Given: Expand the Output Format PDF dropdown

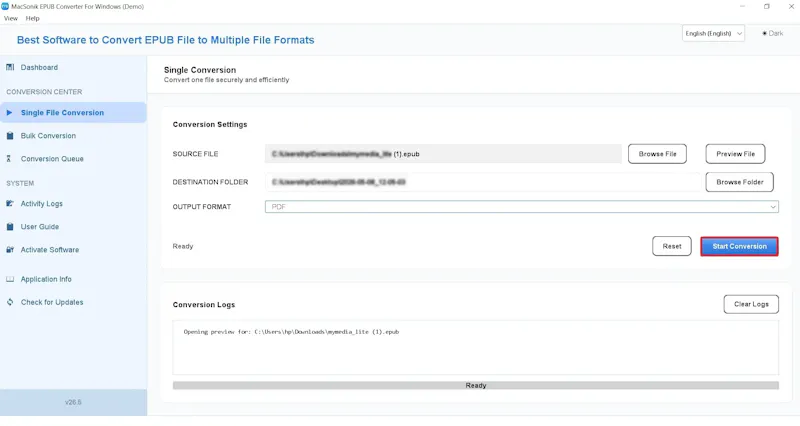Looking at the screenshot, I should click(521, 207).
